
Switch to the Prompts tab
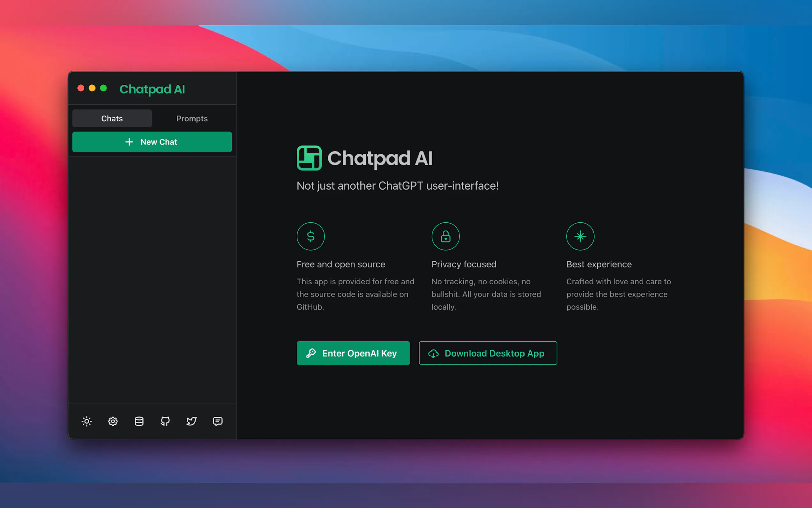point(192,118)
